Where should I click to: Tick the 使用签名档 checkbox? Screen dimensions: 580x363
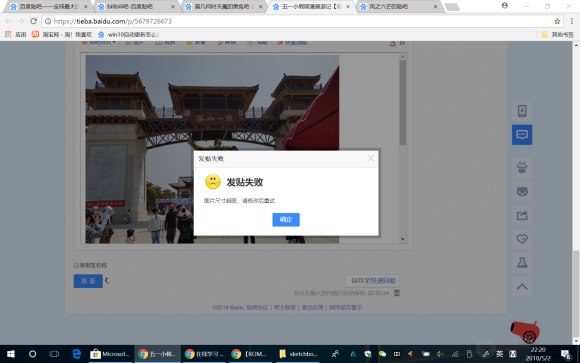point(76,265)
